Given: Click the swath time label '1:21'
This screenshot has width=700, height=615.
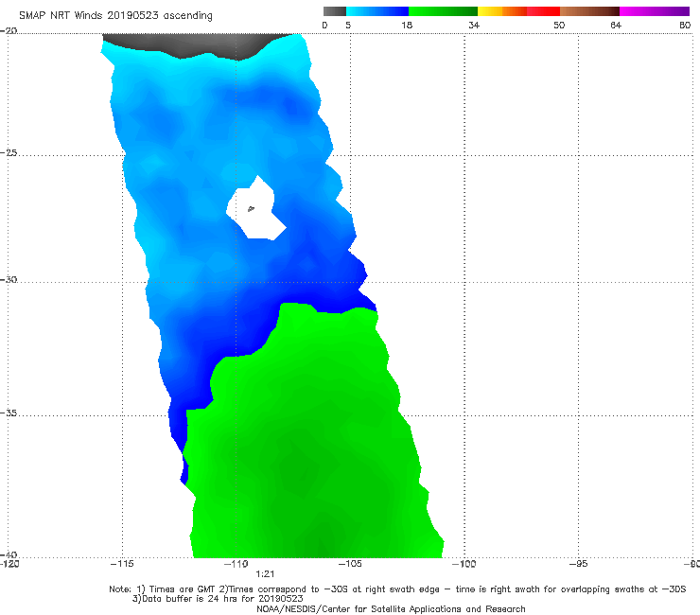Looking at the screenshot, I should point(265,574).
